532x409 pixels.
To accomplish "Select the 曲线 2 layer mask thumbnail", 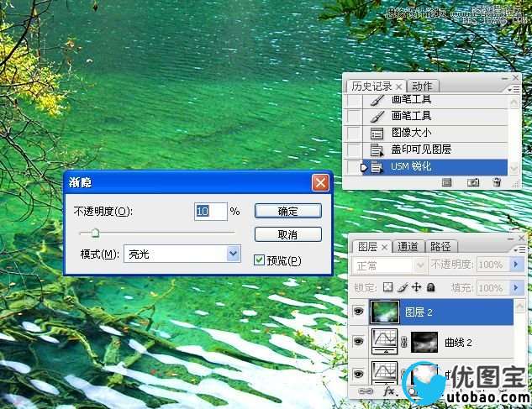I will click(424, 342).
